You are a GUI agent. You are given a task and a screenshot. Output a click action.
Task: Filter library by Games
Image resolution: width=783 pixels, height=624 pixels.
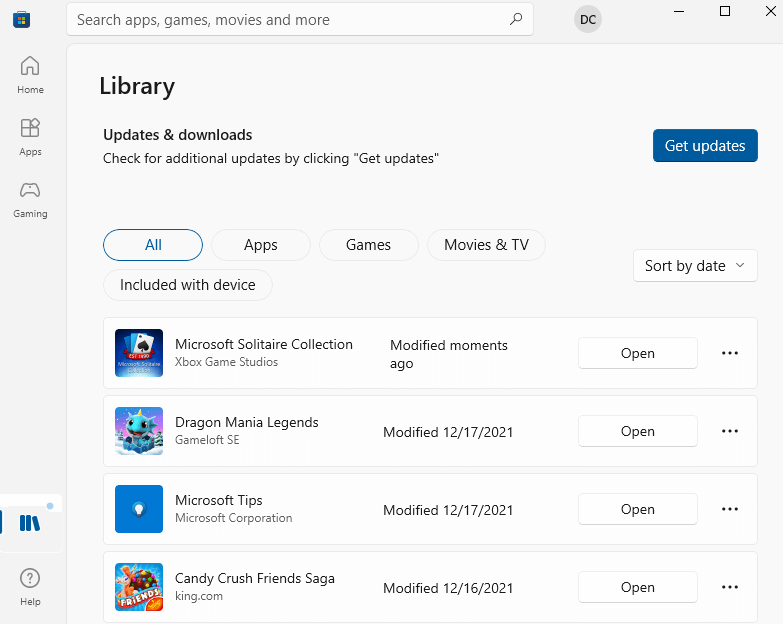pos(369,245)
